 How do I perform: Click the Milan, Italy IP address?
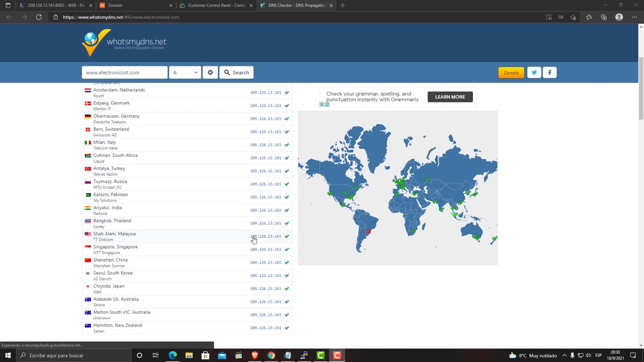pyautogui.click(x=266, y=145)
